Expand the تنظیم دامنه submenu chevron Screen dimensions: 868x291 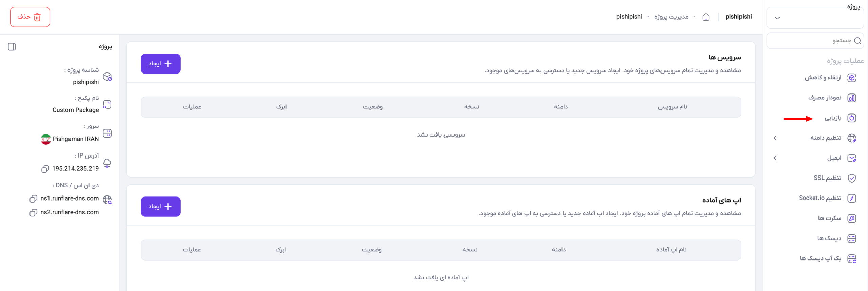click(x=775, y=138)
